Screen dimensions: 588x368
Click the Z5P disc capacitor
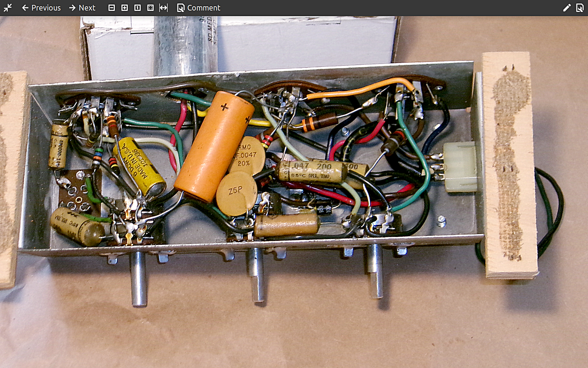click(x=237, y=193)
